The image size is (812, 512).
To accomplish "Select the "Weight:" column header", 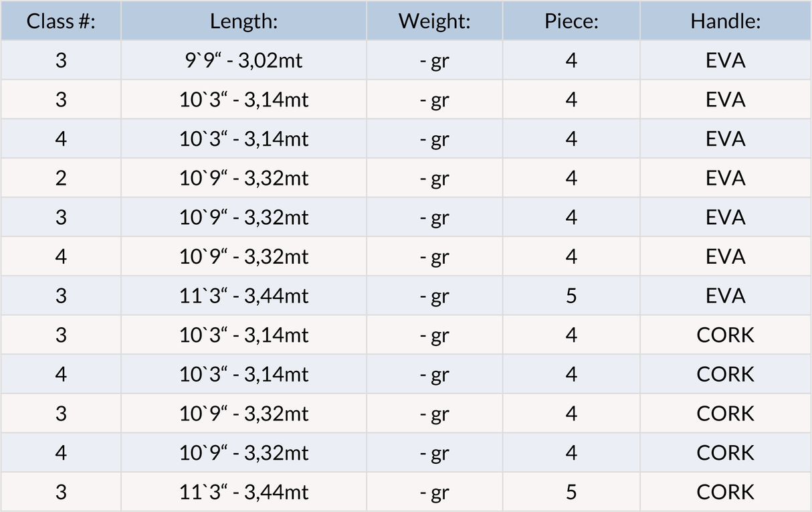I will 435,21.
